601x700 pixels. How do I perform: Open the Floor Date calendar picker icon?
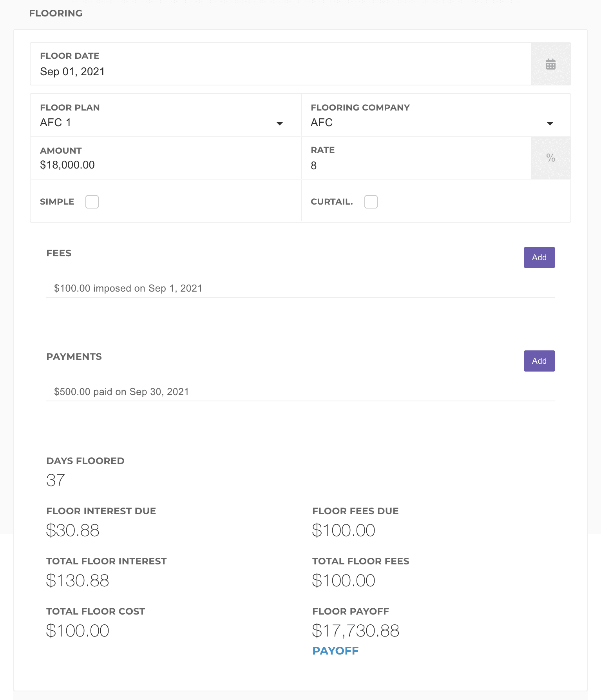click(550, 64)
